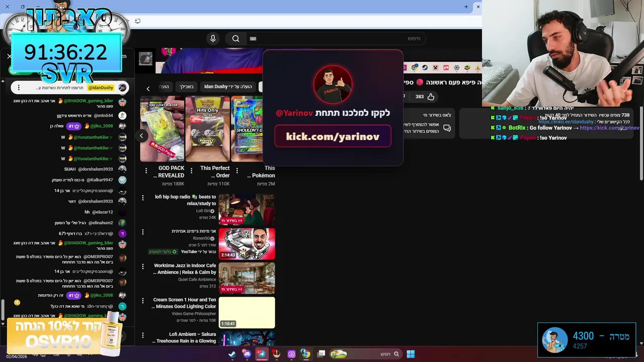Viewport: 644px width, 362px height.
Task: Click the magnifying glass search icon
Action: (x=235, y=39)
